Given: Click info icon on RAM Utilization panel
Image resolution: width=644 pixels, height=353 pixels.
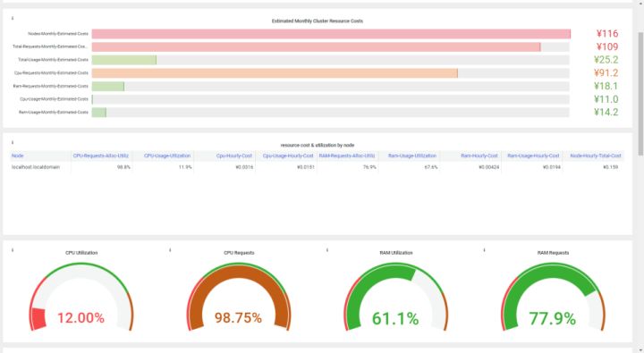Looking at the screenshot, I should click(x=327, y=250).
